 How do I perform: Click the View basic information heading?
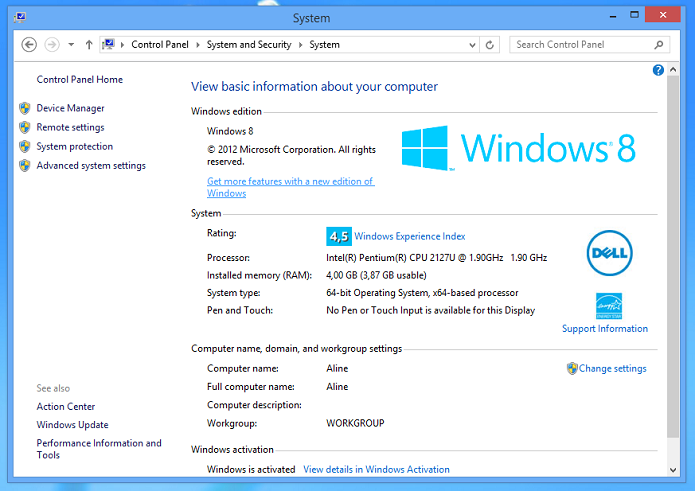(x=314, y=87)
